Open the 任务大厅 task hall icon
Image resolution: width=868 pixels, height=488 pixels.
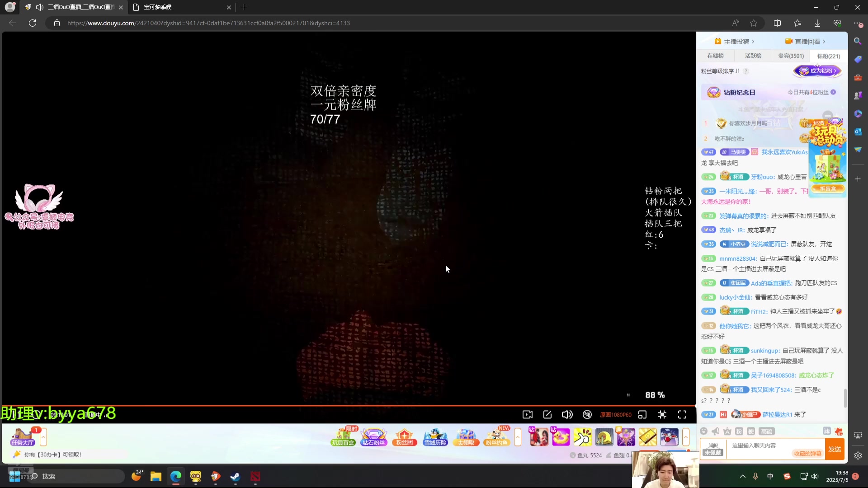coord(23,437)
